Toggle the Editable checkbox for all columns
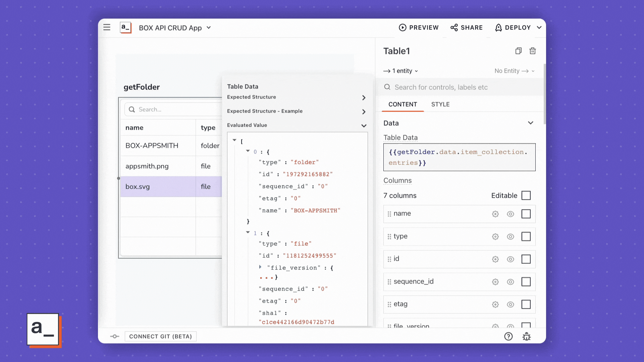Viewport: 644px width, 362px height. click(x=526, y=195)
